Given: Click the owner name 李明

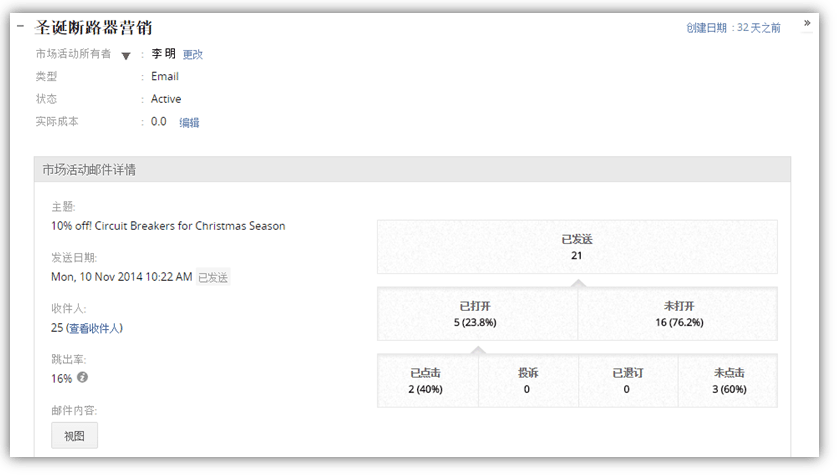Looking at the screenshot, I should [163, 54].
